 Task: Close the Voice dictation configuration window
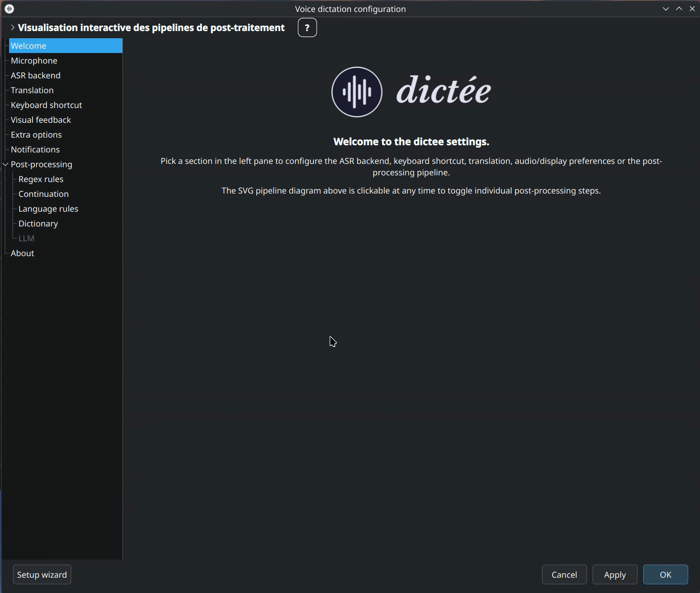[x=692, y=9]
